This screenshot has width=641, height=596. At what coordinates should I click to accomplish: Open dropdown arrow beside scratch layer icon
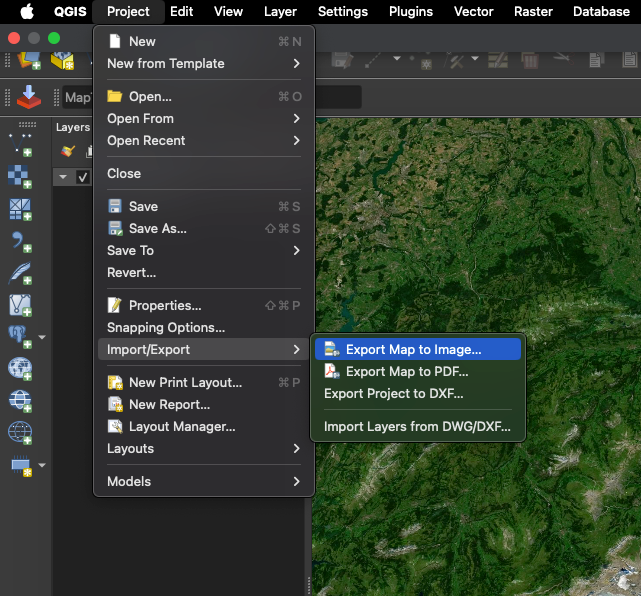click(x=42, y=465)
